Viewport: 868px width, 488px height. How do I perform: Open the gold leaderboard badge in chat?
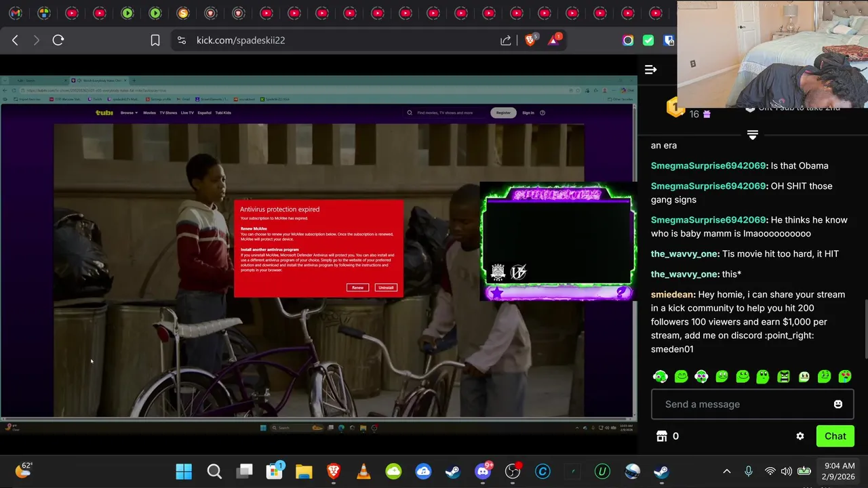click(674, 108)
